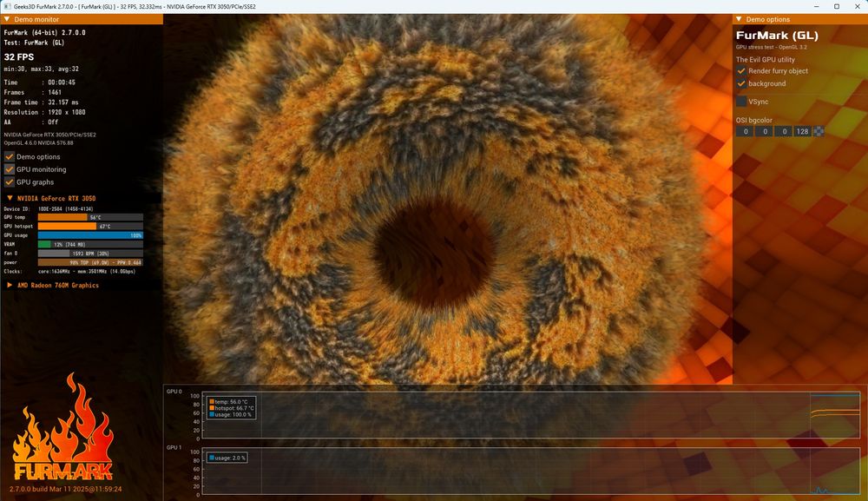This screenshot has height=501, width=868.
Task: Click the FurMark flame logo
Action: tap(62, 426)
